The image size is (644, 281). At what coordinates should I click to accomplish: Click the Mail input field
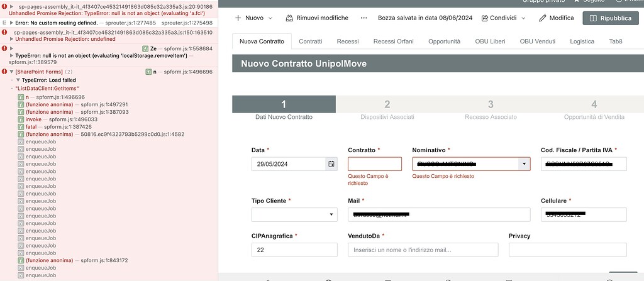(439, 214)
